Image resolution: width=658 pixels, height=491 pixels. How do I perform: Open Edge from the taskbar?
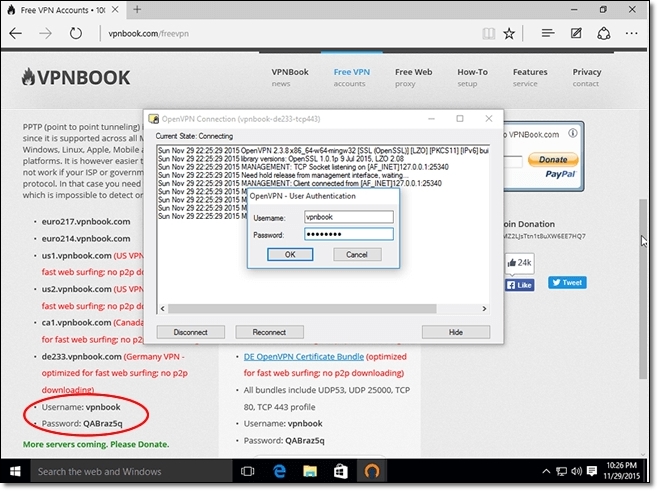tap(279, 471)
